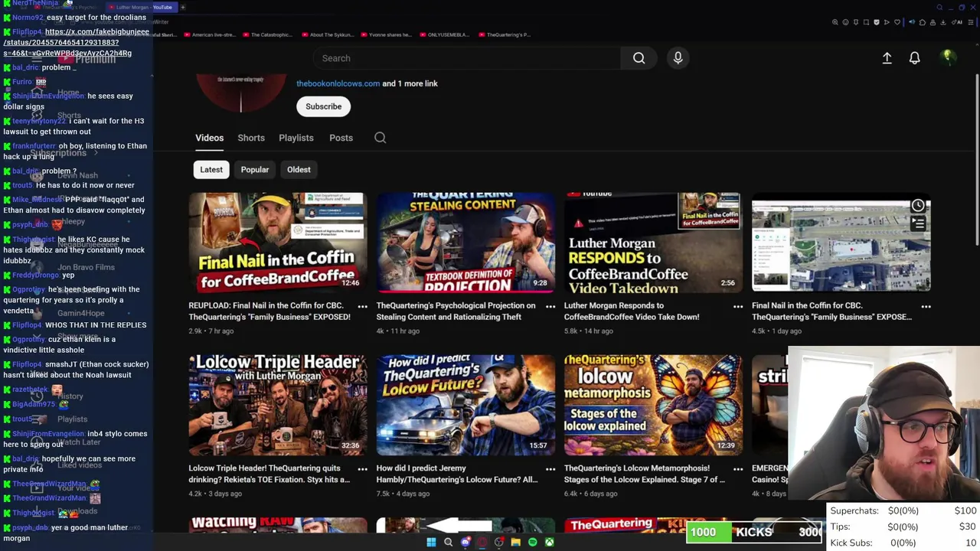Open options menu for Psychological Projection video
980x551 pixels.
550,306
